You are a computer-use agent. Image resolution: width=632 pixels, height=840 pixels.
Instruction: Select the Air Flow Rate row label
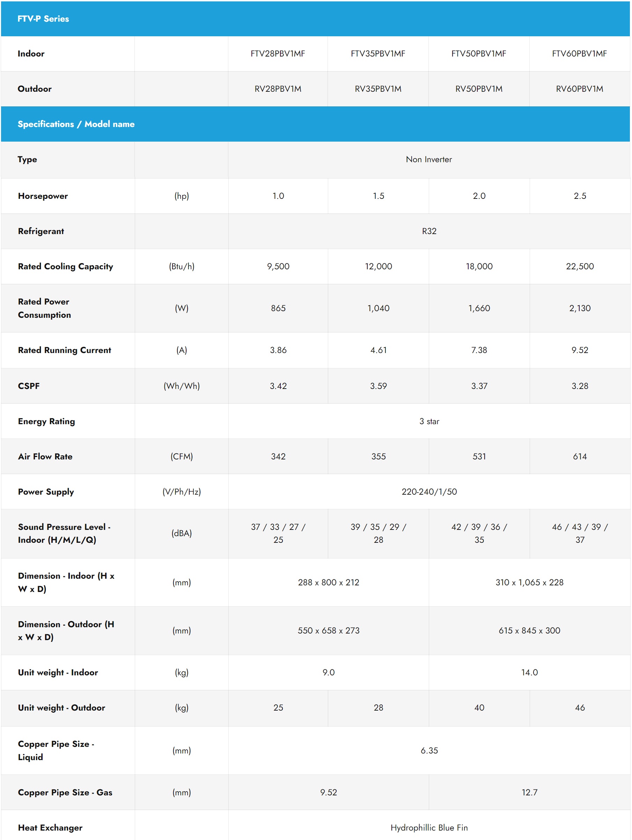tap(45, 457)
